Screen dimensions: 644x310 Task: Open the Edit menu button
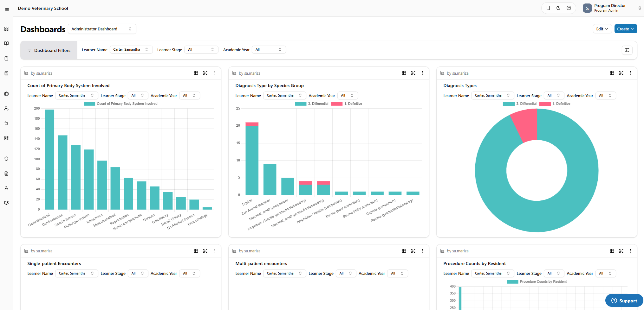pyautogui.click(x=602, y=29)
